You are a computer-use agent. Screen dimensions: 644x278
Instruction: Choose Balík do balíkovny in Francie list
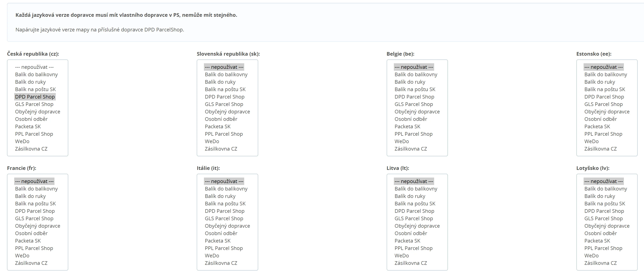point(36,189)
